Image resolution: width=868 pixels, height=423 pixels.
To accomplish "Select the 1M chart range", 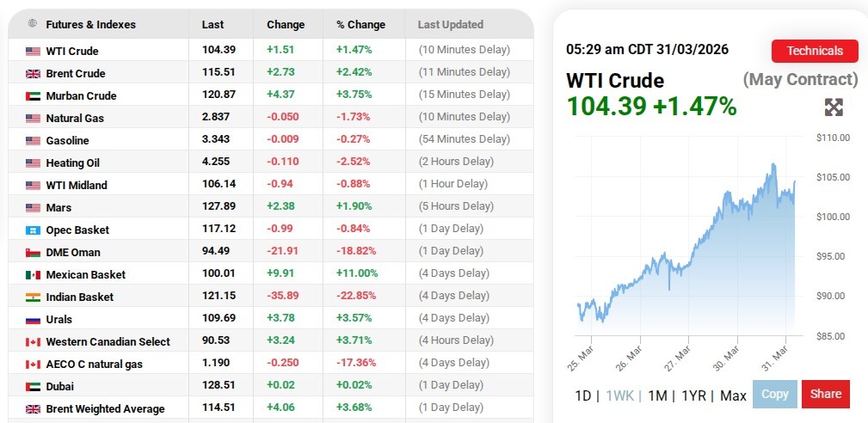I will [657, 395].
